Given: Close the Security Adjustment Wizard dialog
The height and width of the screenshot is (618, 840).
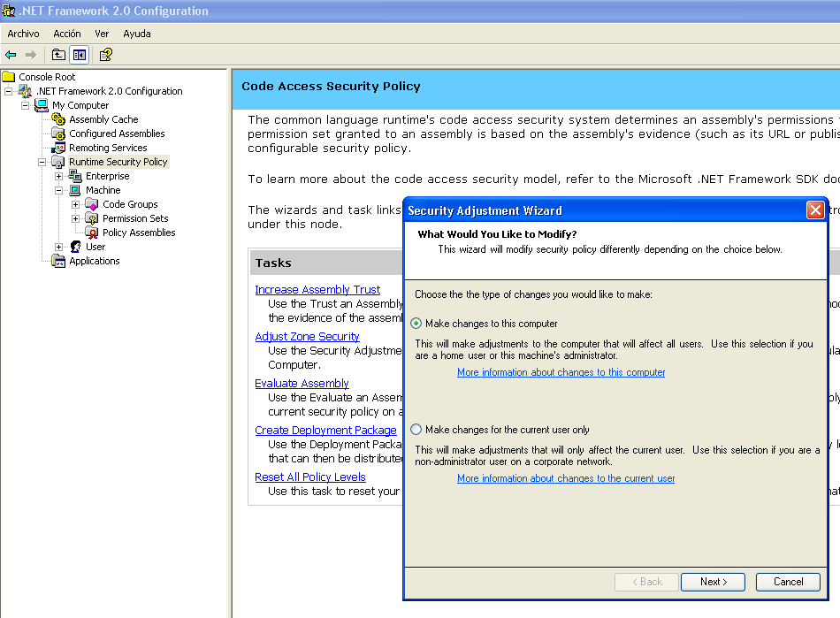Looking at the screenshot, I should pos(815,210).
